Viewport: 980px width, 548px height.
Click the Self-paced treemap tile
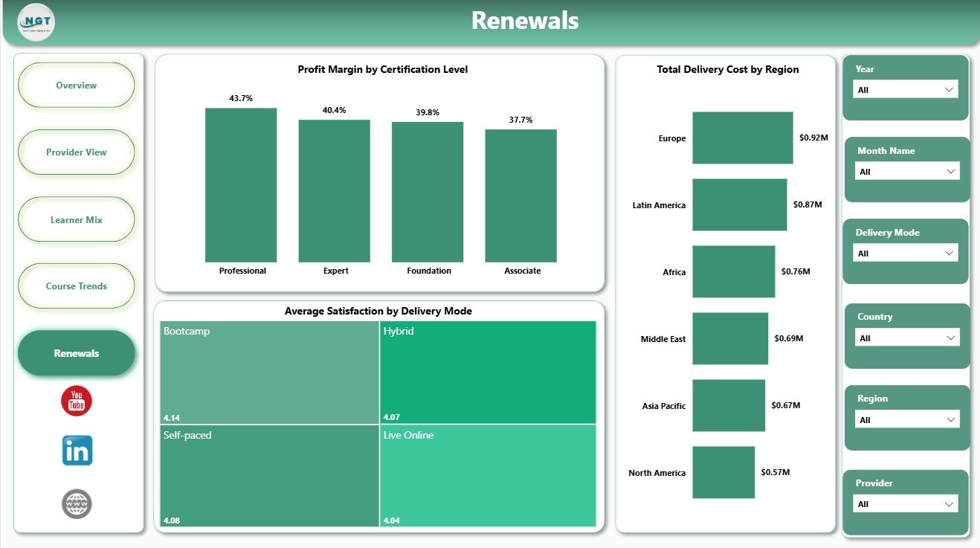(269, 476)
